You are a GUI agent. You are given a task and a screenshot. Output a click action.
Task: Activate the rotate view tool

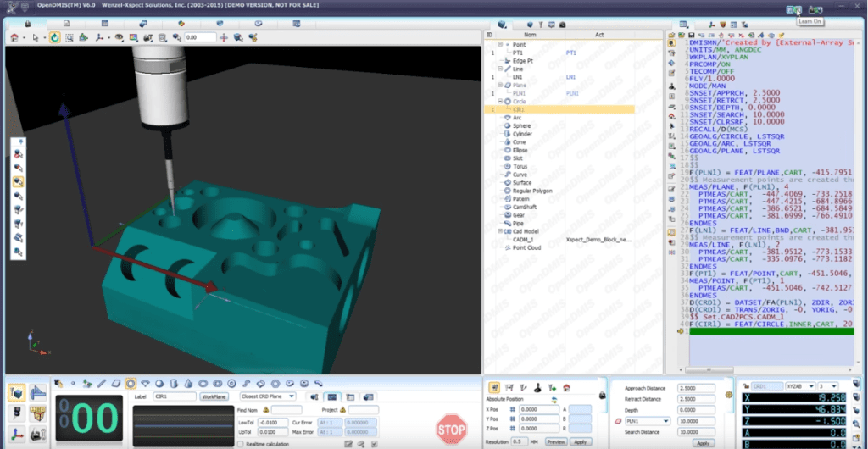coord(55,37)
